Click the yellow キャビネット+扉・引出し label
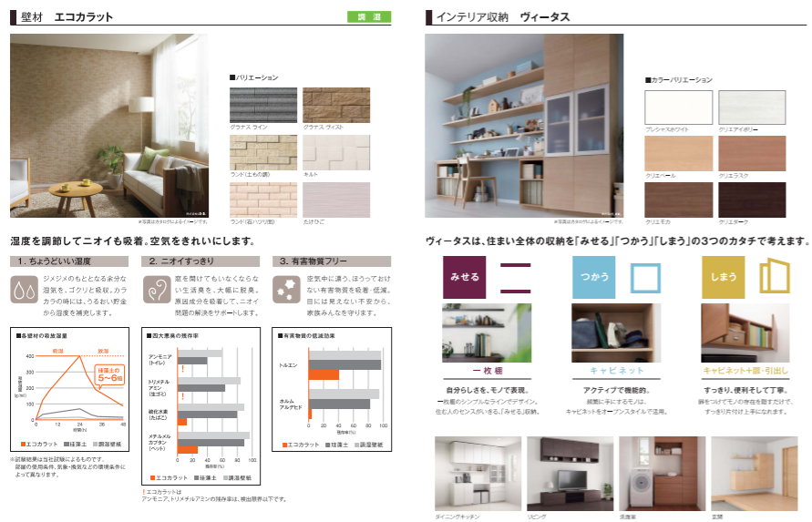 [745, 371]
